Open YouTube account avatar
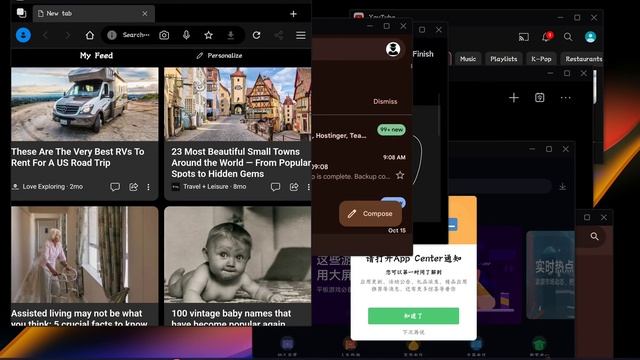The height and width of the screenshot is (360, 640). click(x=590, y=37)
